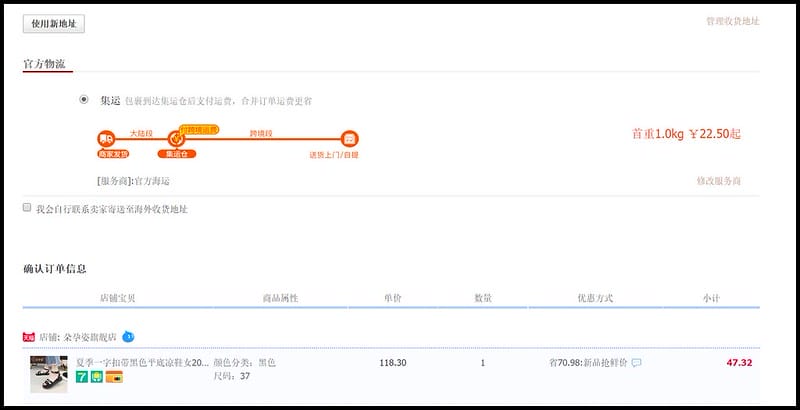Click the 颜色分类：黑色 attribute text
Viewport: 800px width, 410px height.
click(x=244, y=363)
